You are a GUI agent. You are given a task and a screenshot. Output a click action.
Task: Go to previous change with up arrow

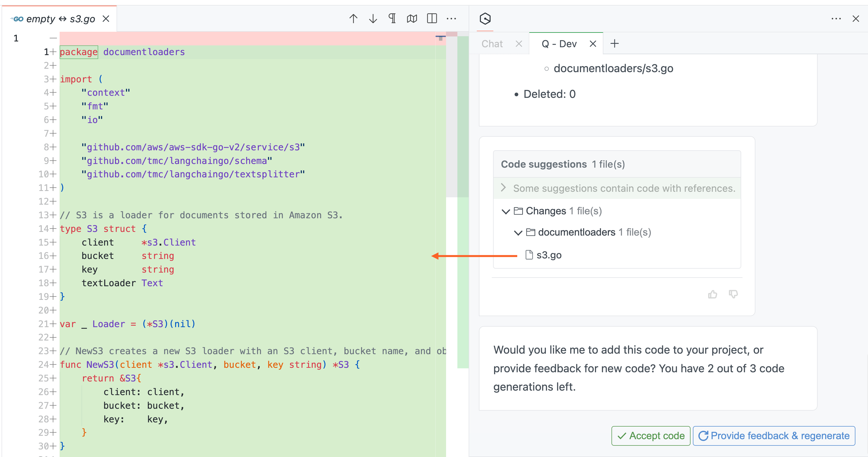pyautogui.click(x=353, y=19)
